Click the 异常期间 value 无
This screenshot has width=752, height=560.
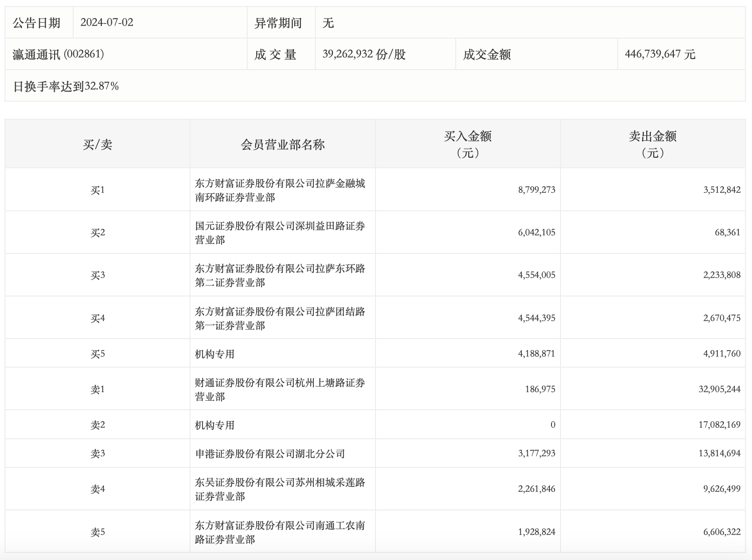(x=328, y=23)
